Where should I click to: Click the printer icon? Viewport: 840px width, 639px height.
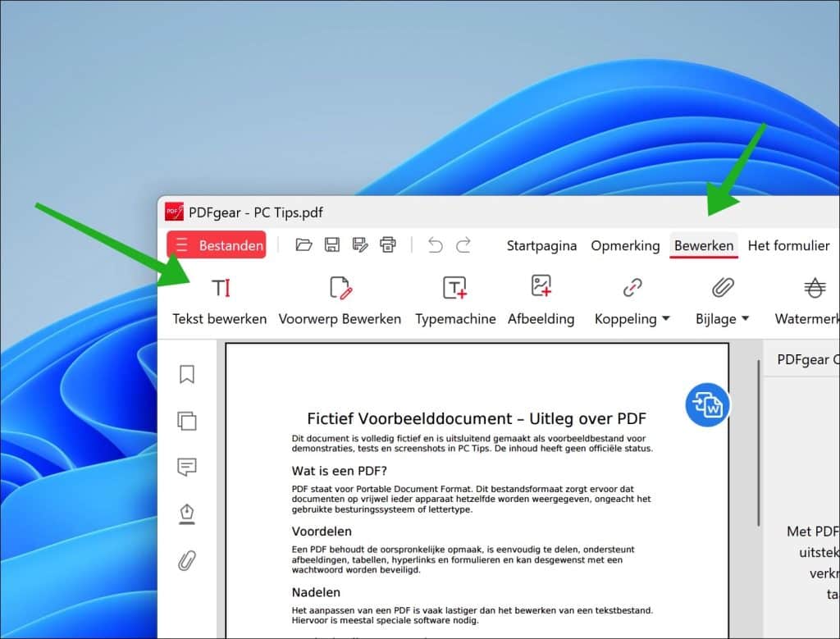click(388, 244)
